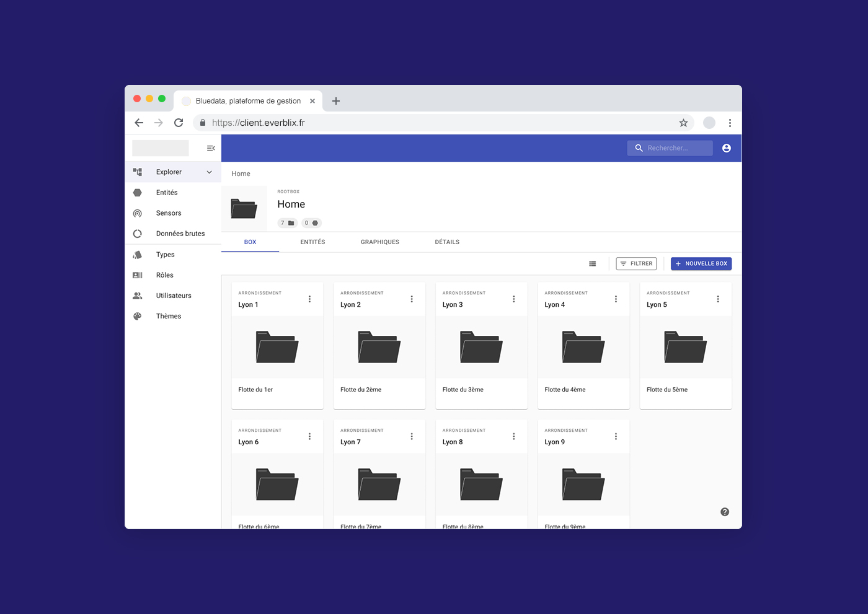Screen dimensions: 868x614
Task: Open the Lyon 1 options menu
Action: [x=309, y=299]
